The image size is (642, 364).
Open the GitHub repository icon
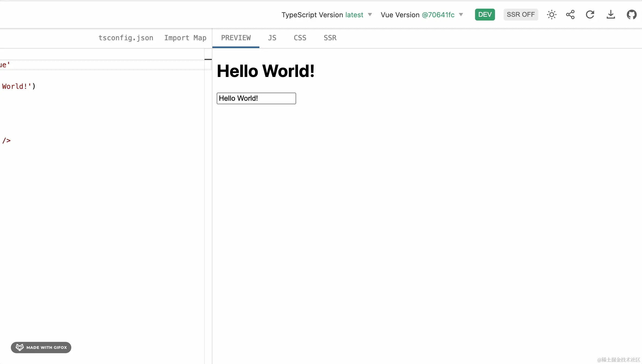click(x=631, y=15)
